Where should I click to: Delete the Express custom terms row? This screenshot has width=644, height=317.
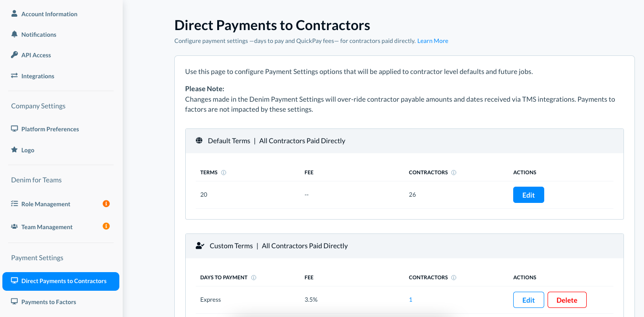coord(567,300)
